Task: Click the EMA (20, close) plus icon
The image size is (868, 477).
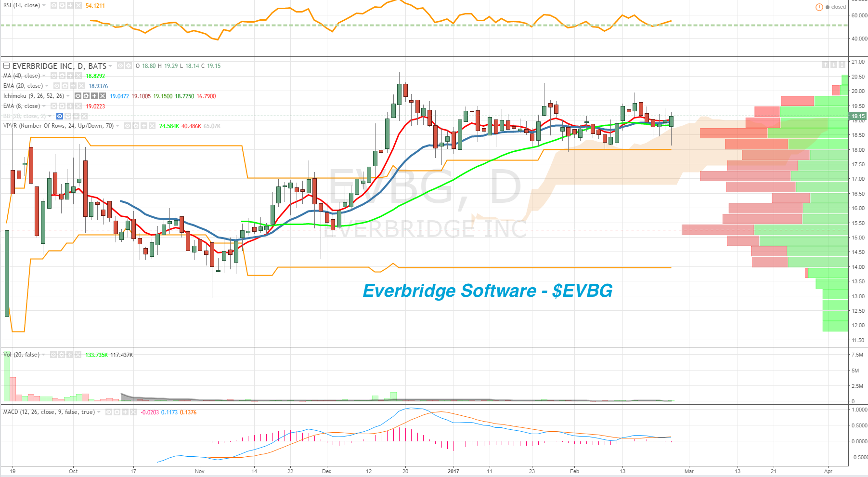Action: coord(73,86)
